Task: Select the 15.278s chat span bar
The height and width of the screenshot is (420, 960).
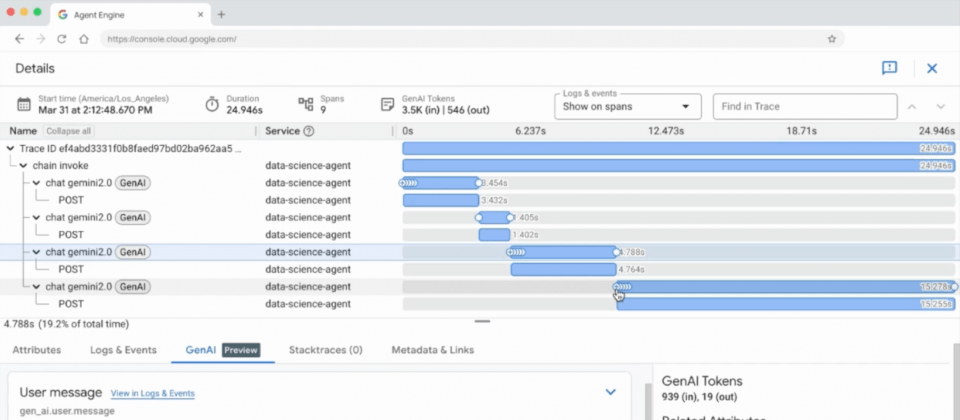Action: click(786, 287)
